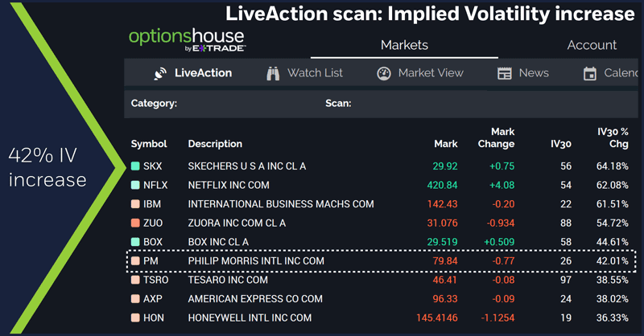
Task: Select Honeywell Intl Inc description
Action: [x=250, y=318]
